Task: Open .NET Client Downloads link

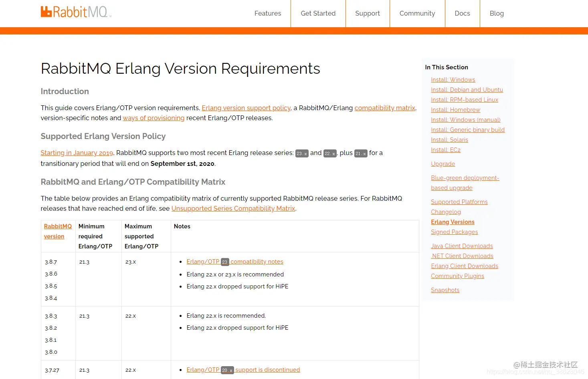Action: pos(462,256)
